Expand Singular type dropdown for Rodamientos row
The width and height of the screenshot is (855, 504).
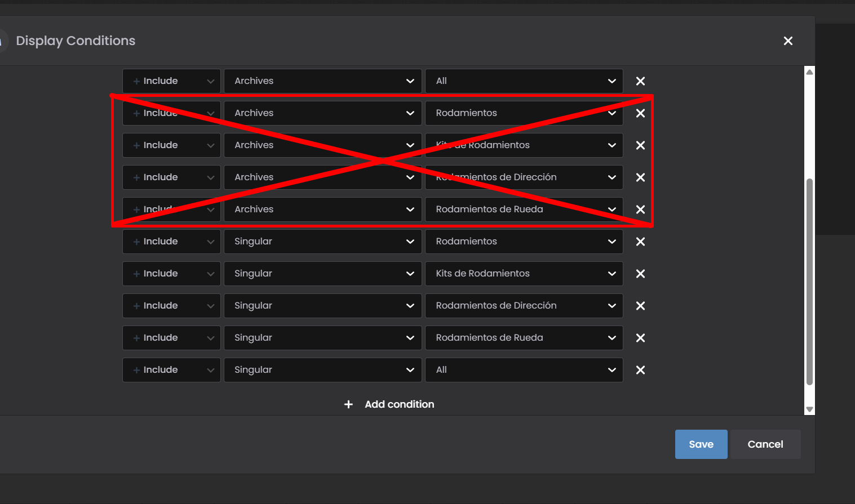[x=322, y=242]
